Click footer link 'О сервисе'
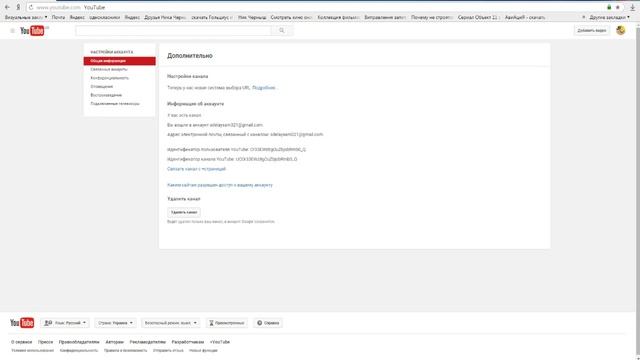 pos(21,342)
